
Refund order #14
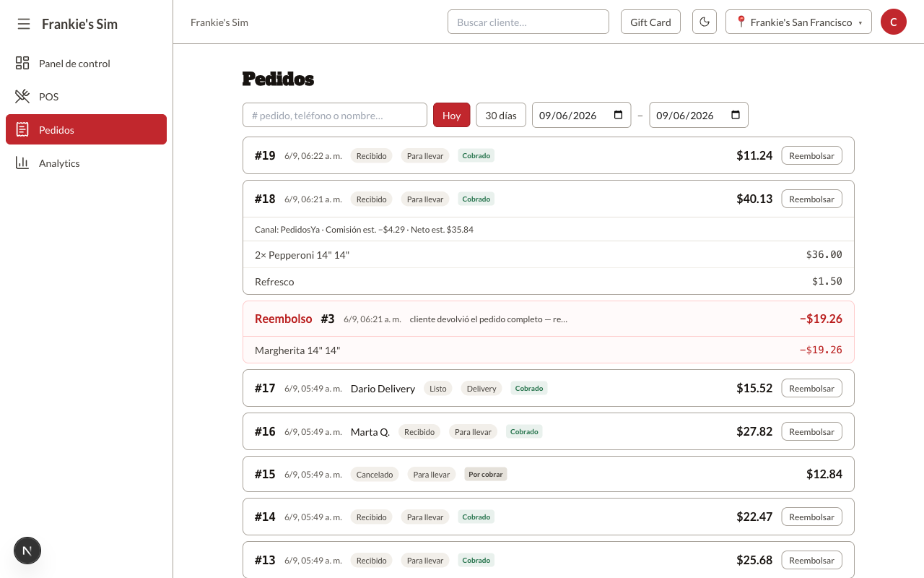coord(811,517)
